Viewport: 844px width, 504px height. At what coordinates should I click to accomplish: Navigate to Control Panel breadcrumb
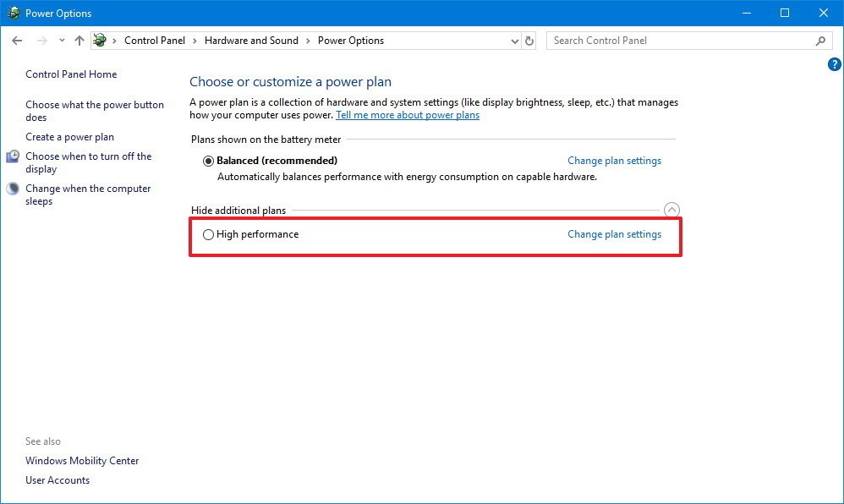click(x=155, y=41)
